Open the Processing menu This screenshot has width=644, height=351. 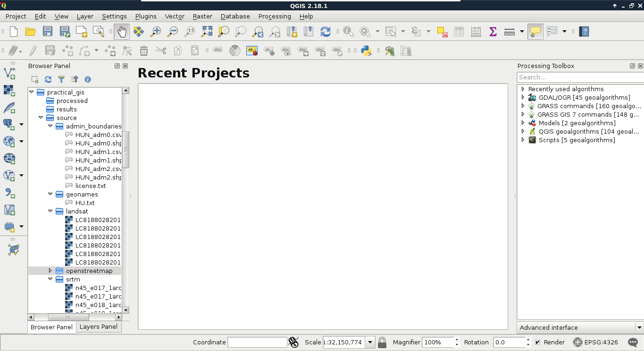(274, 16)
